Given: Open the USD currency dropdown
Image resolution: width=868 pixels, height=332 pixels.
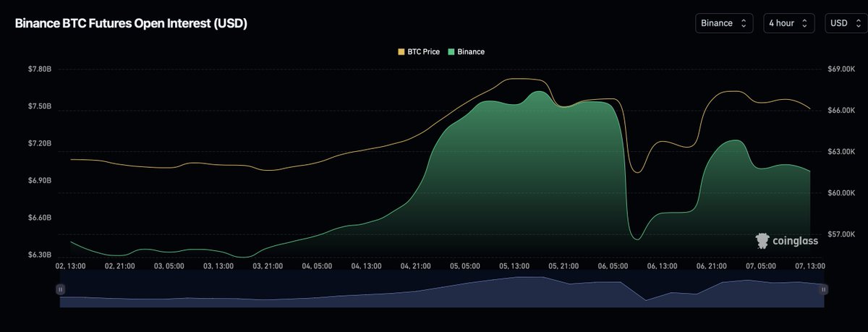Looking at the screenshot, I should coord(846,23).
